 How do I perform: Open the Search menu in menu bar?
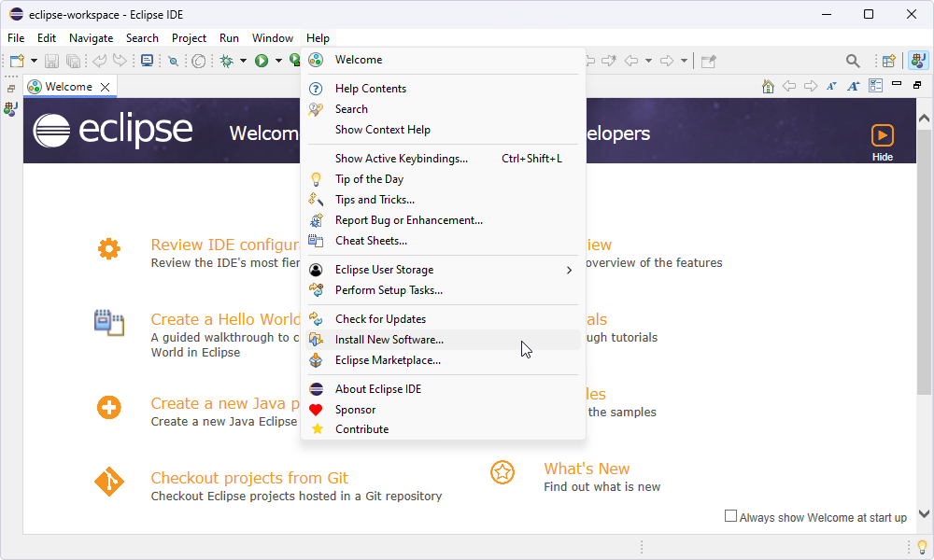click(x=142, y=38)
